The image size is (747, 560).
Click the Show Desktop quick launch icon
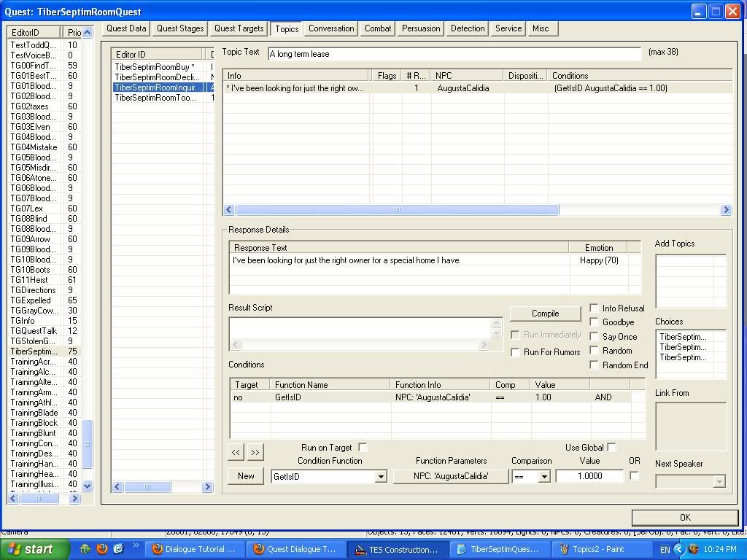pyautogui.click(x=118, y=549)
